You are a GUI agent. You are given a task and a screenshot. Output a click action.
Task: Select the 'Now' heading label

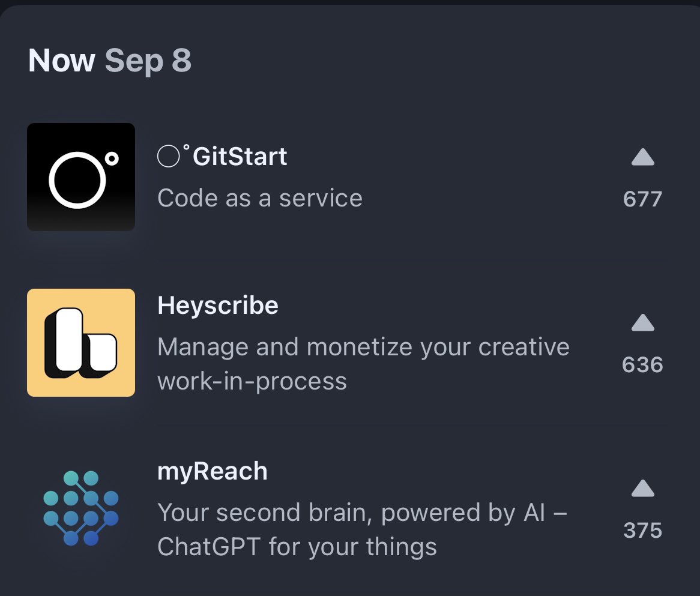point(62,60)
